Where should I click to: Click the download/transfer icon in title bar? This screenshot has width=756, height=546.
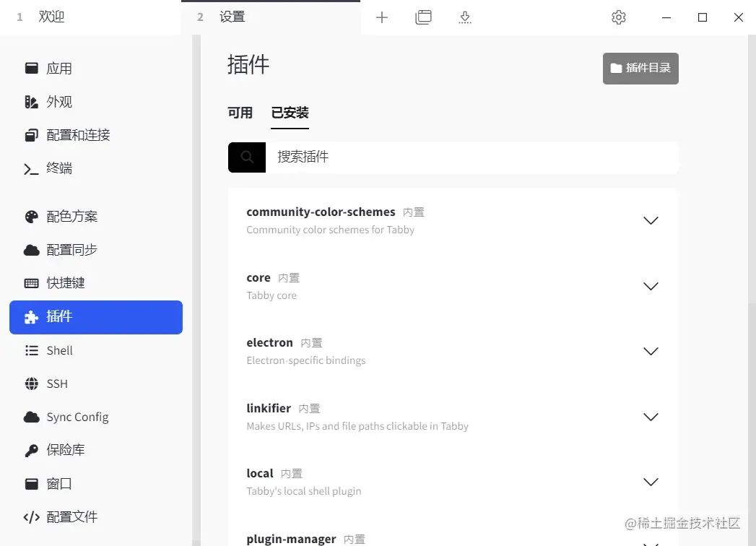(x=465, y=17)
